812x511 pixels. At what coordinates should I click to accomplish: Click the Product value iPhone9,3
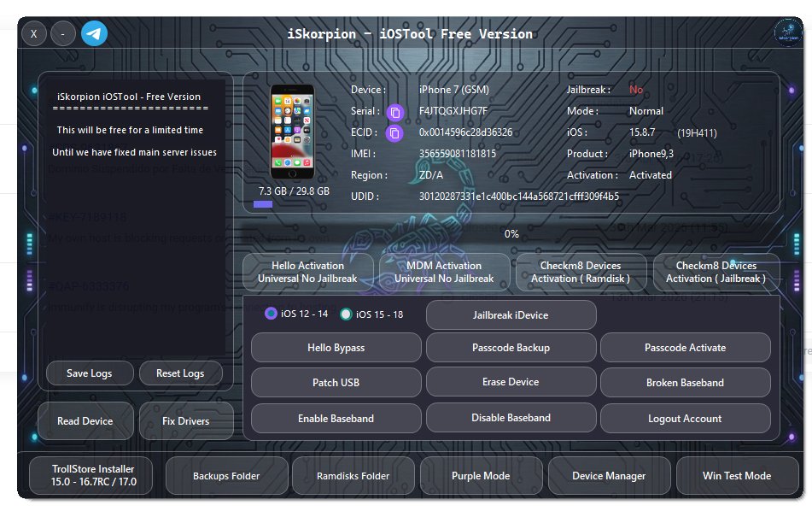[651, 154]
